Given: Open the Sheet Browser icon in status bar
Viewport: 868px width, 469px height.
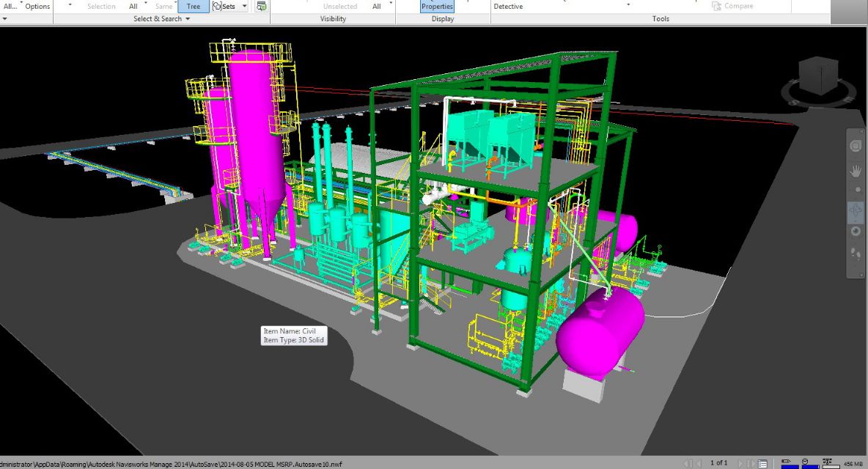Looking at the screenshot, I should click(763, 463).
